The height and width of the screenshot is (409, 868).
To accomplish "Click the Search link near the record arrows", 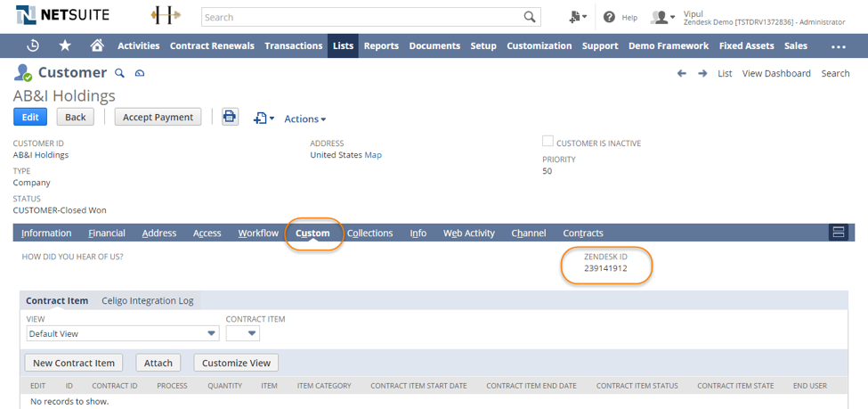I will click(835, 73).
